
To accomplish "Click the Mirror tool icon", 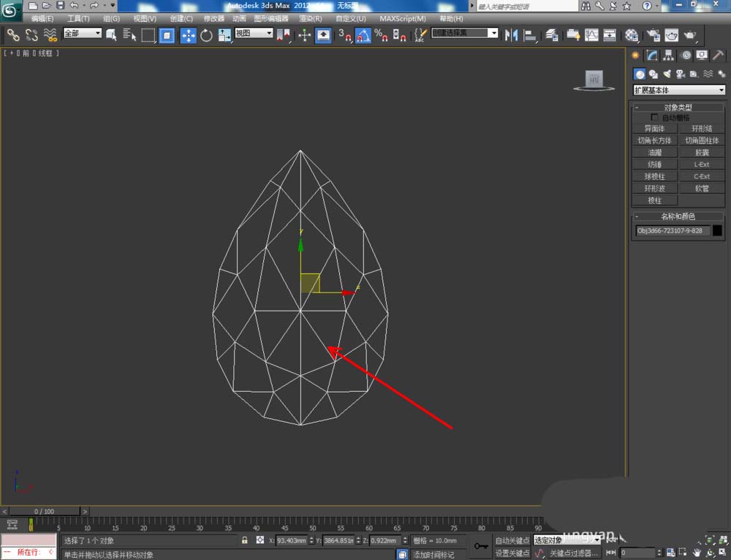I will point(512,35).
